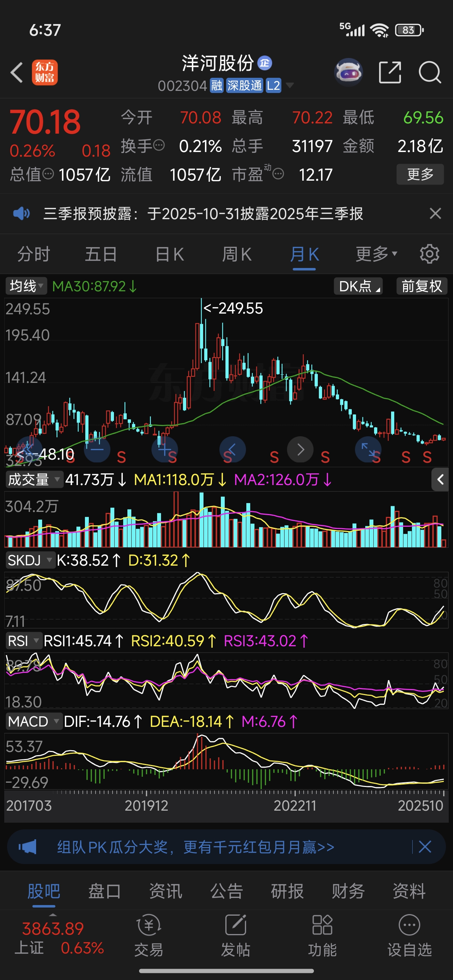Viewport: 453px width, 980px height.
Task: Close the 三季报预披露 notice
Action: pyautogui.click(x=435, y=214)
